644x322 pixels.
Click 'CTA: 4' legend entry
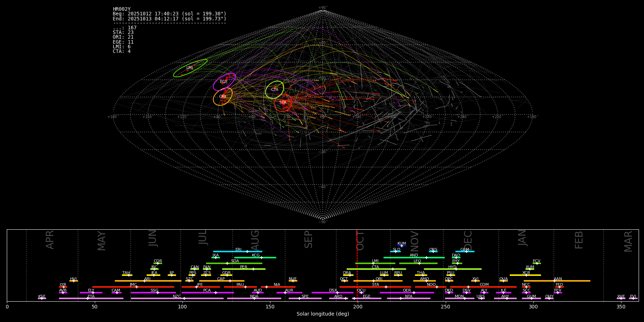[122, 52]
